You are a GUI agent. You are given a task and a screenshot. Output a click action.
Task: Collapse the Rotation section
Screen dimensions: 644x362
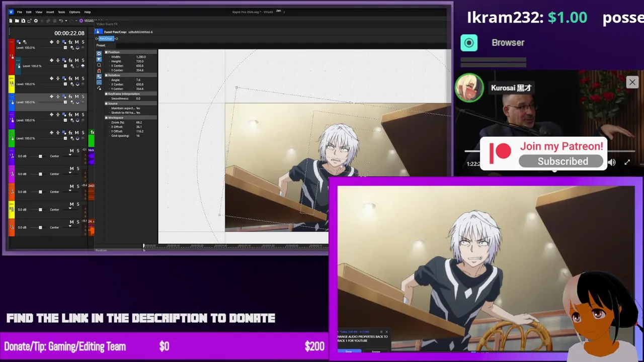pyautogui.click(x=106, y=75)
